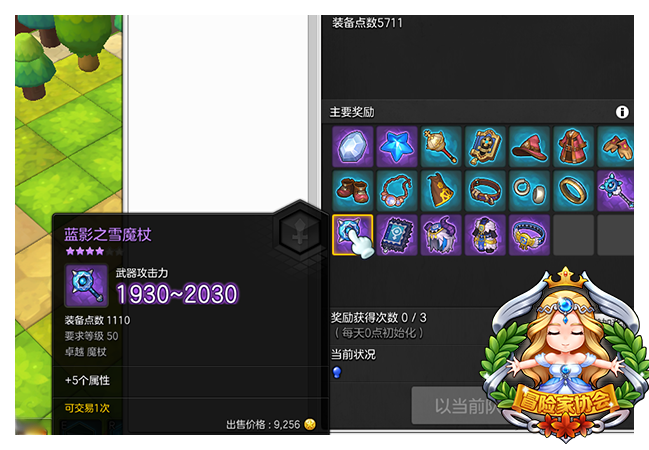Select the brown leather belt reward
This screenshot has width=649, height=450.
tap(485, 191)
